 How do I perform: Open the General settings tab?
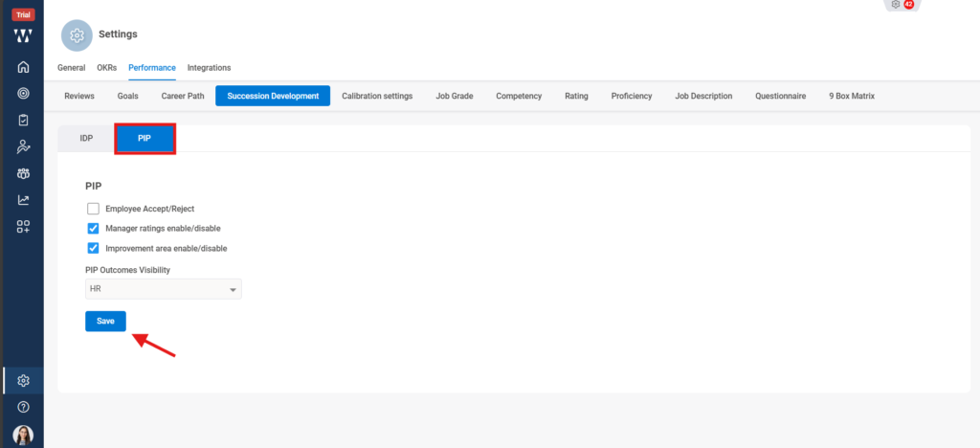click(x=71, y=67)
